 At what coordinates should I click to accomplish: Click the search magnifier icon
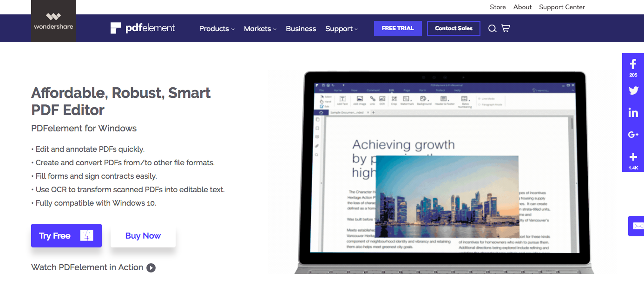pyautogui.click(x=492, y=29)
